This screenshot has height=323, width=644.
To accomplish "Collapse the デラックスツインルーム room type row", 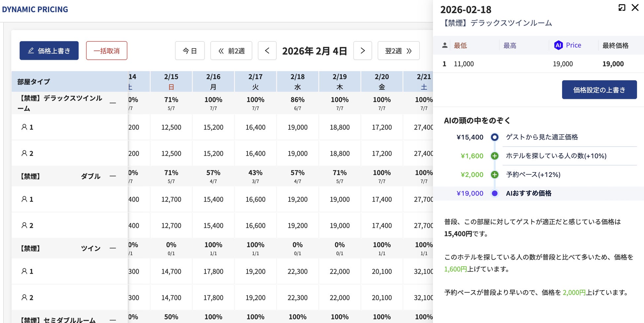I will (113, 103).
